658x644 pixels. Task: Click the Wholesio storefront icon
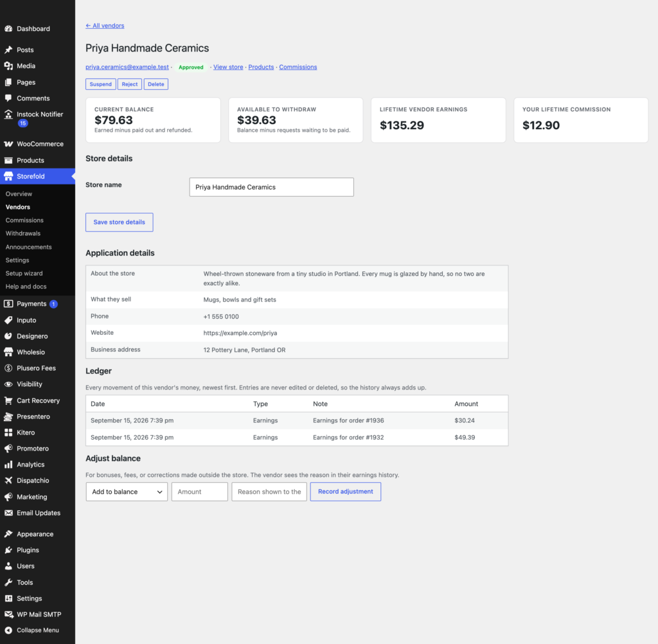click(x=8, y=352)
